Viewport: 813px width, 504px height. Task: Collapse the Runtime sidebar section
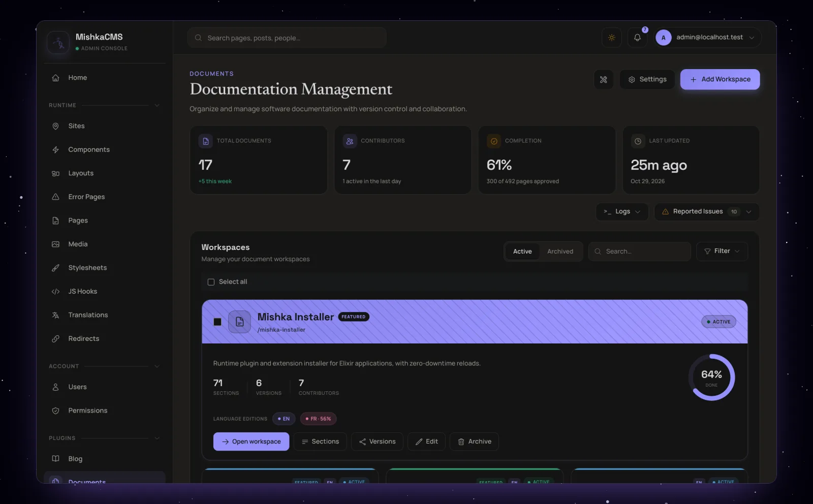point(157,105)
